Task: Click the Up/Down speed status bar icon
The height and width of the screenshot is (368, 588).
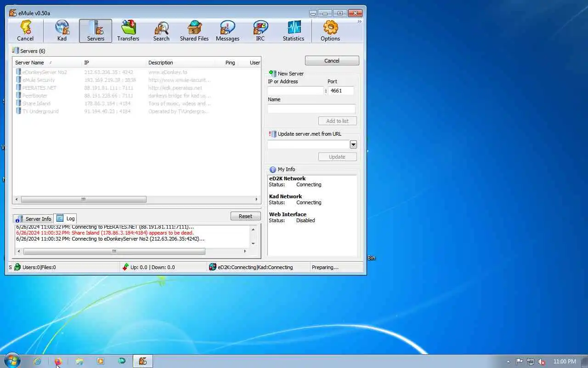Action: coord(125,267)
